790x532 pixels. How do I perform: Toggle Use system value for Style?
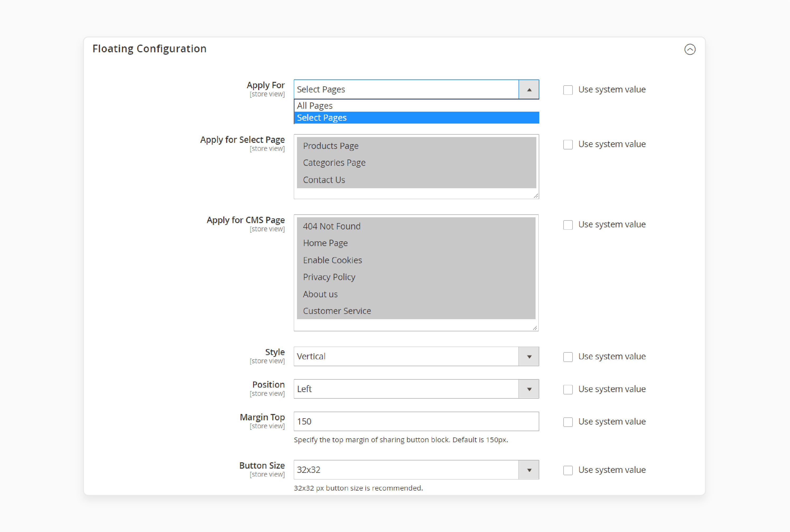pos(568,357)
